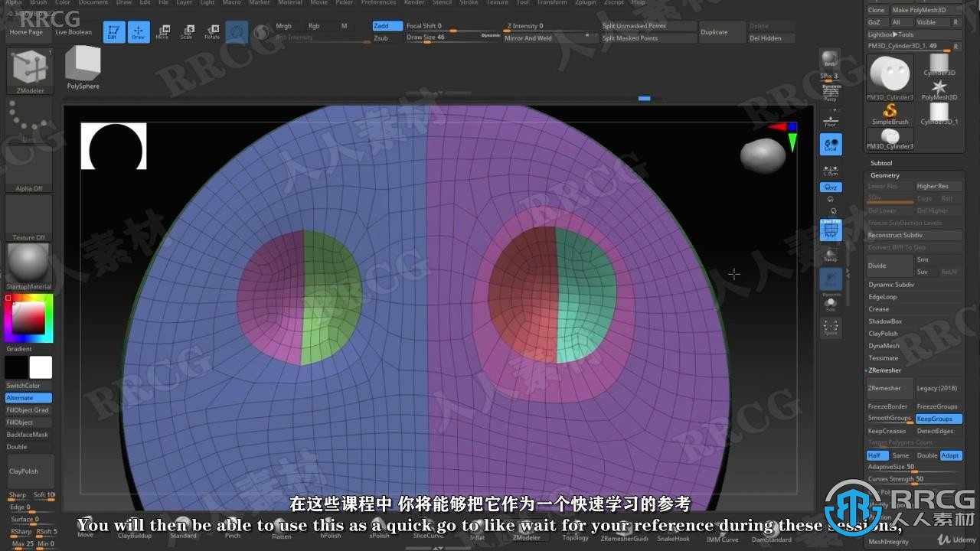Pick a color in the color picker square

(x=28, y=318)
